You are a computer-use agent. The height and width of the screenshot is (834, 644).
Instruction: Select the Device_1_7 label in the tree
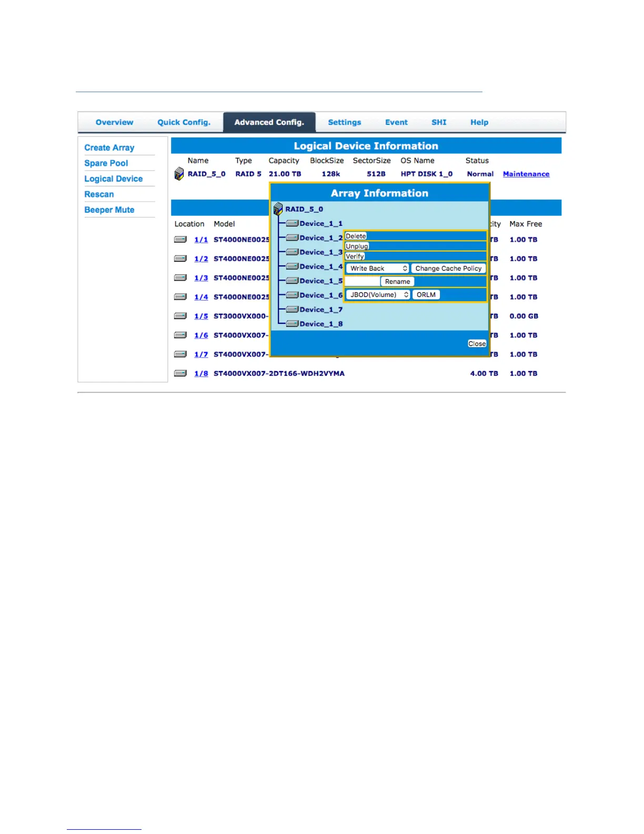pyautogui.click(x=321, y=310)
